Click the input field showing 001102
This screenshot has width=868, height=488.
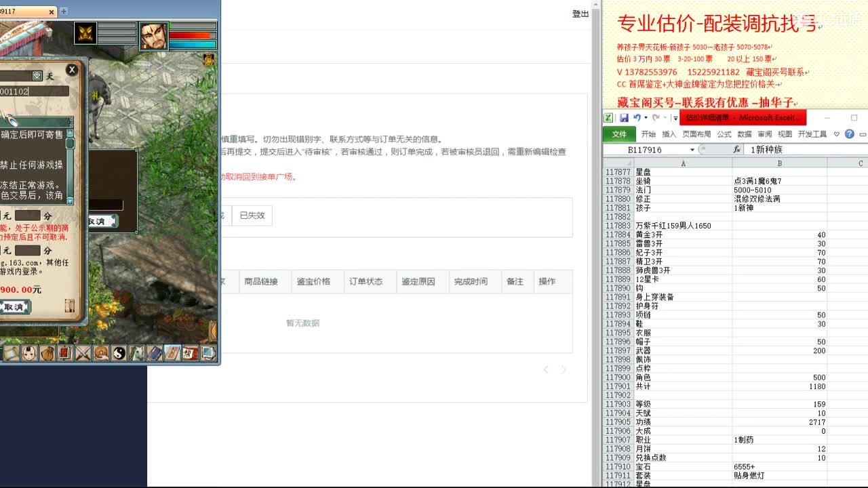point(34,91)
